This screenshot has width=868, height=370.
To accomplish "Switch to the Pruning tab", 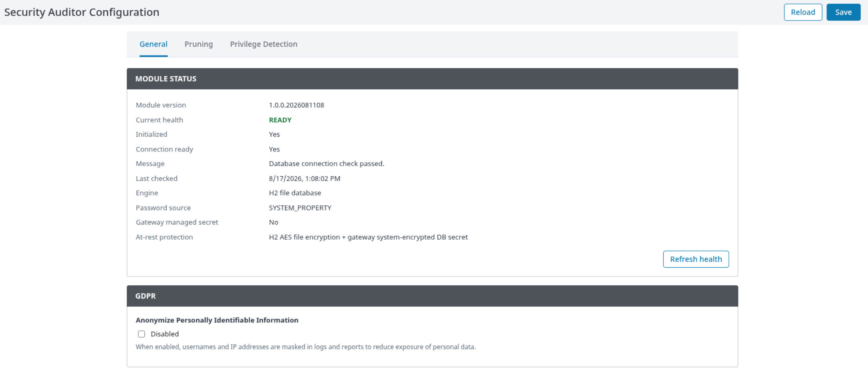I will (198, 44).
